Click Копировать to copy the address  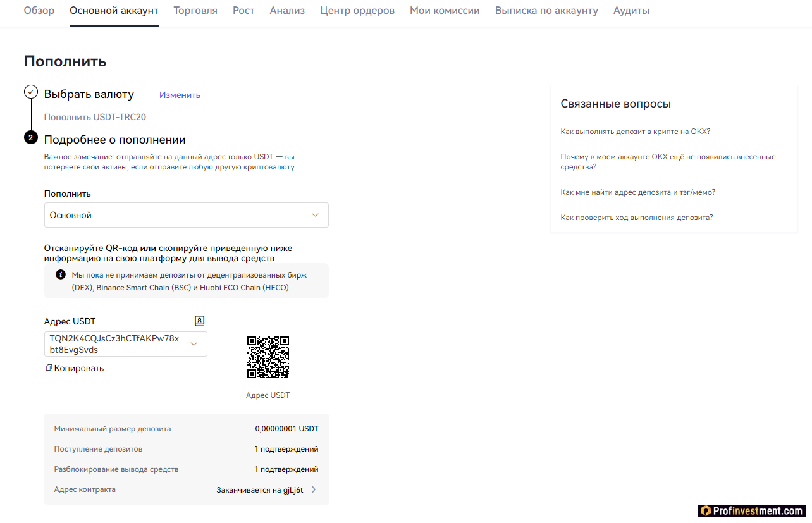[x=79, y=368]
